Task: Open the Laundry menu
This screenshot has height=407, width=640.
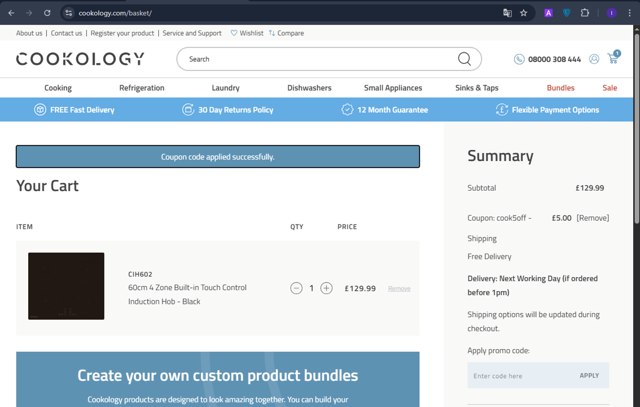Action: tap(225, 88)
